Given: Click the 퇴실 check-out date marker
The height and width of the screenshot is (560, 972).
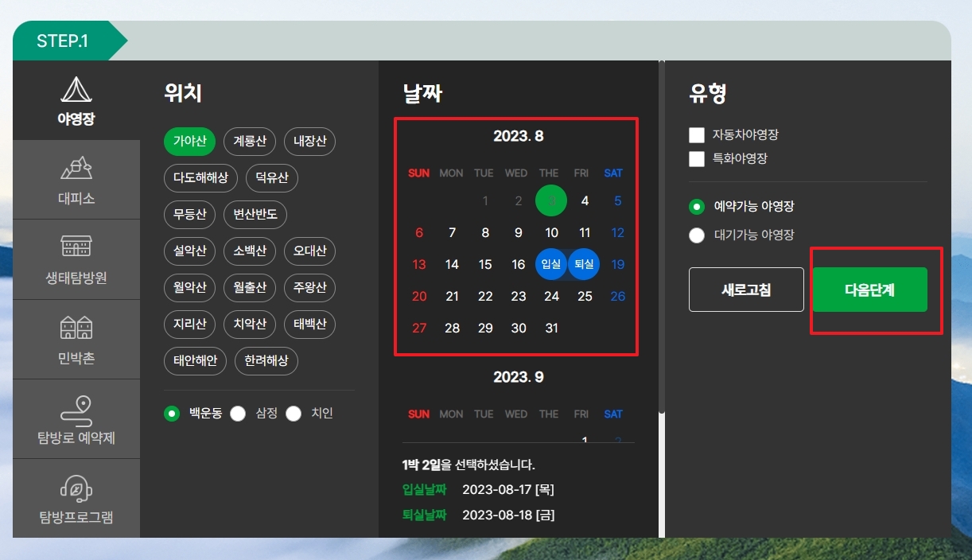Looking at the screenshot, I should tap(585, 264).
